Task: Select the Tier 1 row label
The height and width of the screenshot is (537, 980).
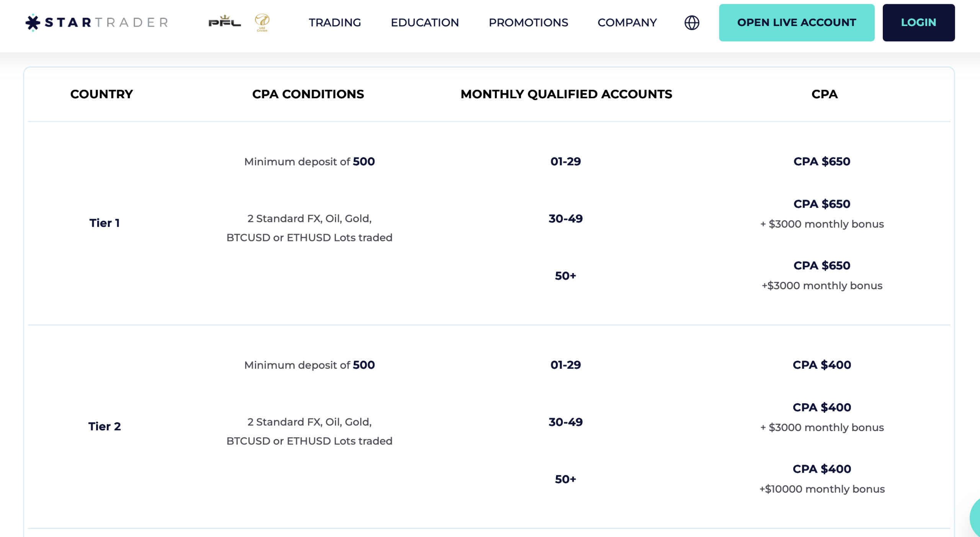Action: click(105, 223)
